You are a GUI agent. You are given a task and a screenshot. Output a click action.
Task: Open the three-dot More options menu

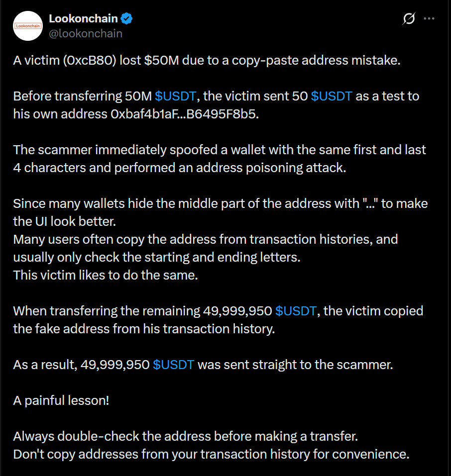pyautogui.click(x=429, y=19)
